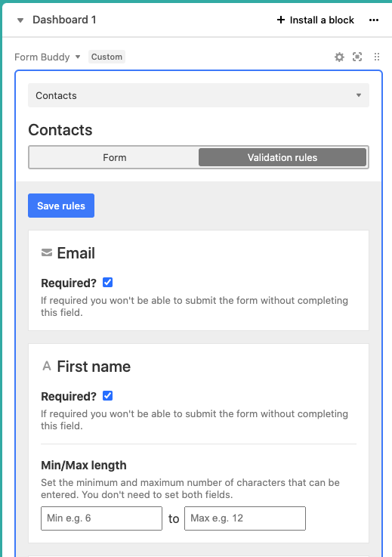392x557 pixels.
Task: Uncheck Required for the First name field
Action: point(107,396)
